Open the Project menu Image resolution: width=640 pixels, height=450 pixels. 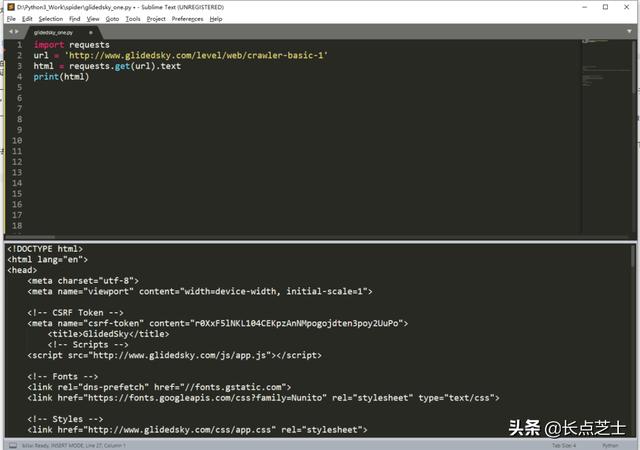tap(156, 19)
